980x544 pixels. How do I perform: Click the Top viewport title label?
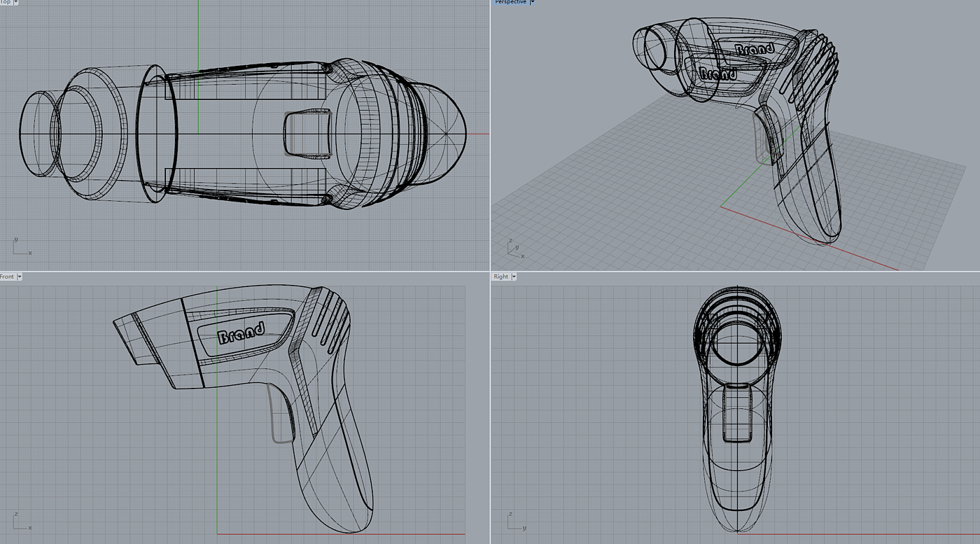(x=6, y=2)
